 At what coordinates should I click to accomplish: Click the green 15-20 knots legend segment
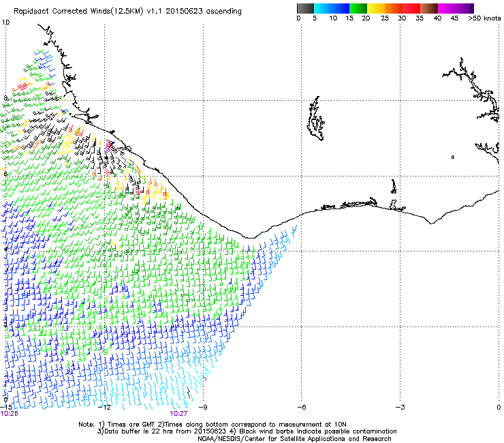pyautogui.click(x=358, y=8)
